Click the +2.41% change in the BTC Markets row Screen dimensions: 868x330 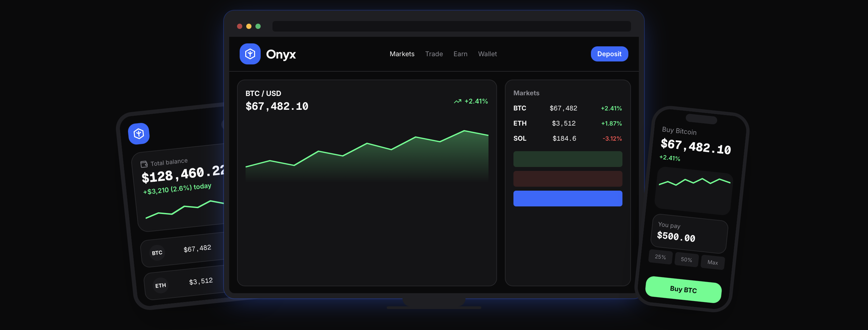click(x=611, y=108)
